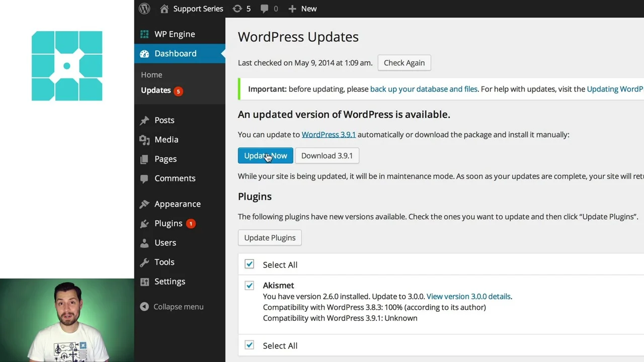Open the WordPress logo menu

tap(144, 9)
